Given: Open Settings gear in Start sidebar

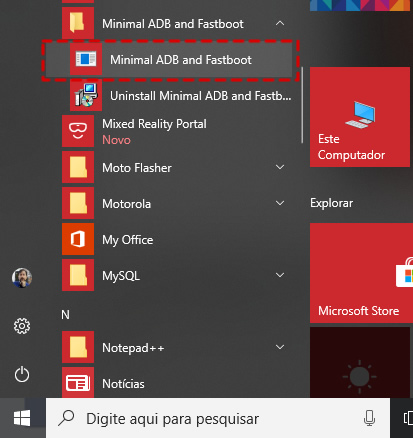Looking at the screenshot, I should point(22,326).
